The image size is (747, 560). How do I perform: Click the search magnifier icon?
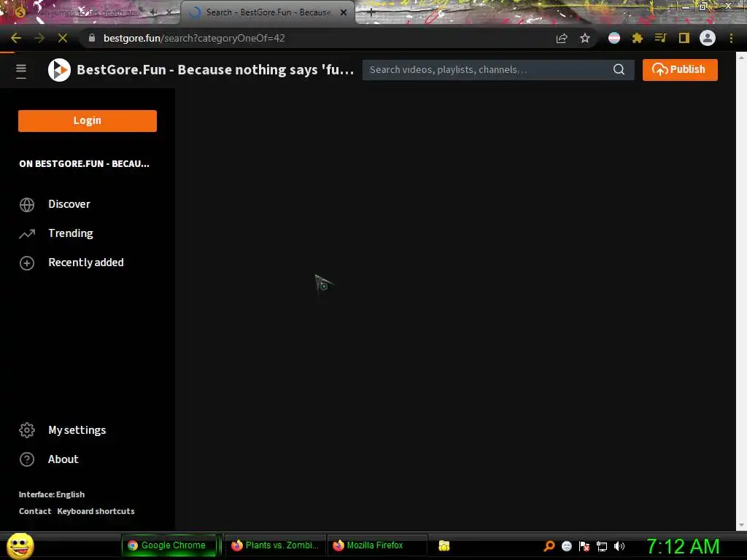(x=619, y=69)
